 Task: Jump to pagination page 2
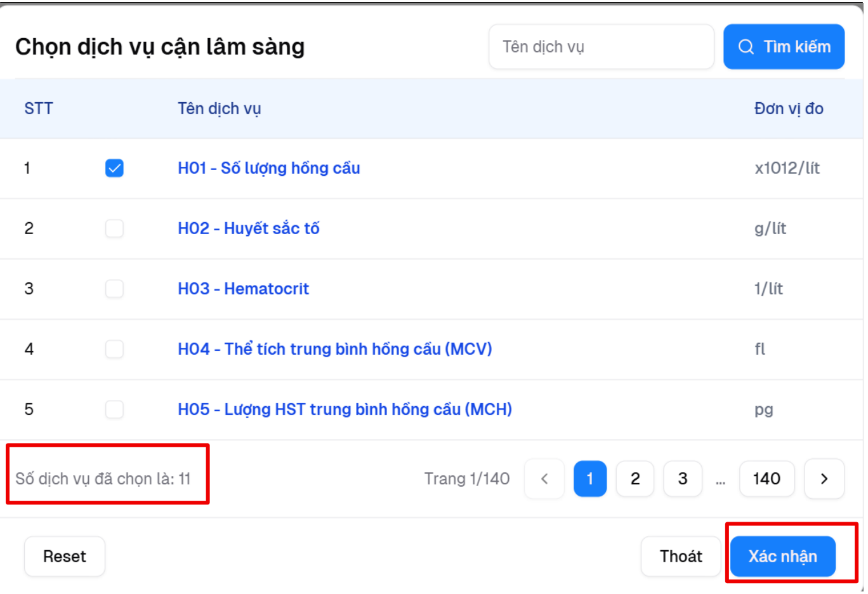pos(635,478)
